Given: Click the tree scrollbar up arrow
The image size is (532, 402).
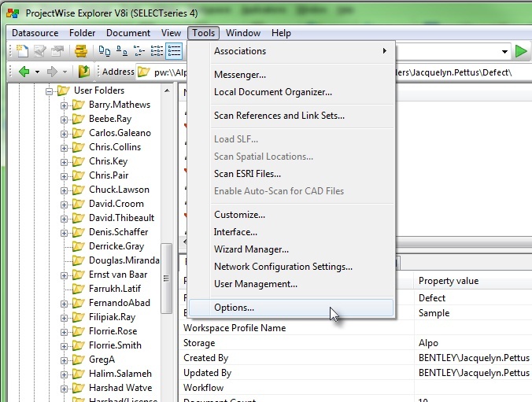Looking at the screenshot, I should coord(167,90).
